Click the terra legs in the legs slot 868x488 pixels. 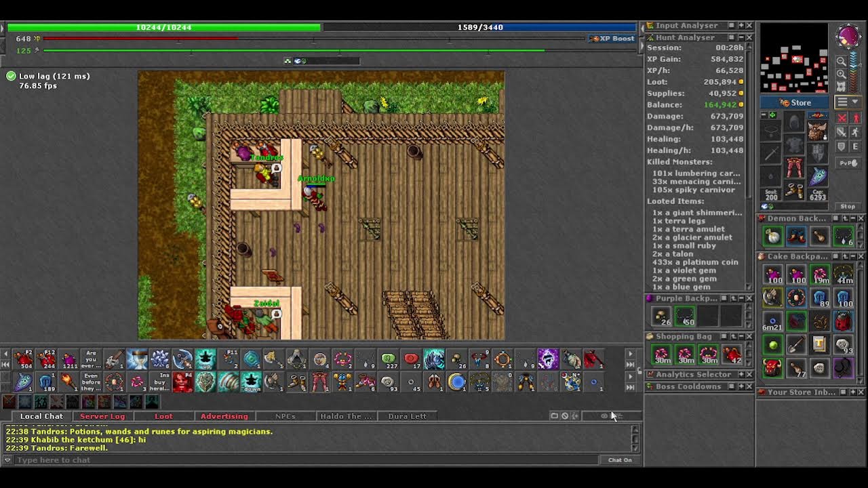[x=794, y=167]
